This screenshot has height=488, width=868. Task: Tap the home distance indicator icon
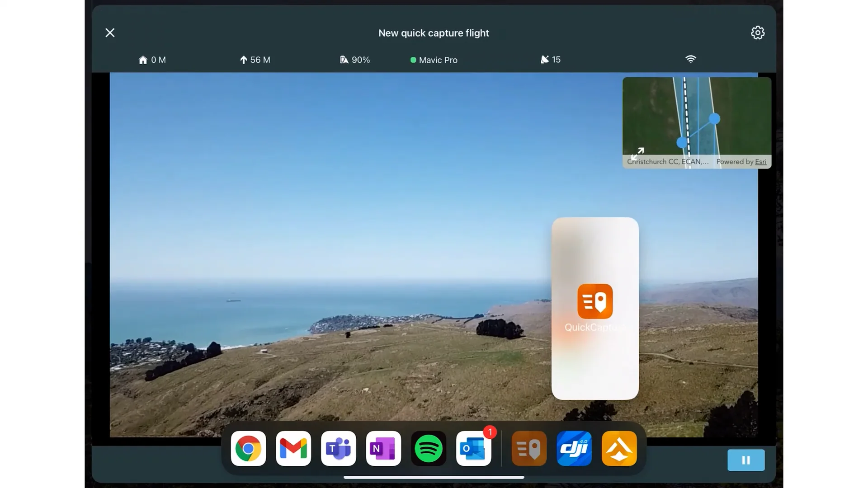coord(143,60)
